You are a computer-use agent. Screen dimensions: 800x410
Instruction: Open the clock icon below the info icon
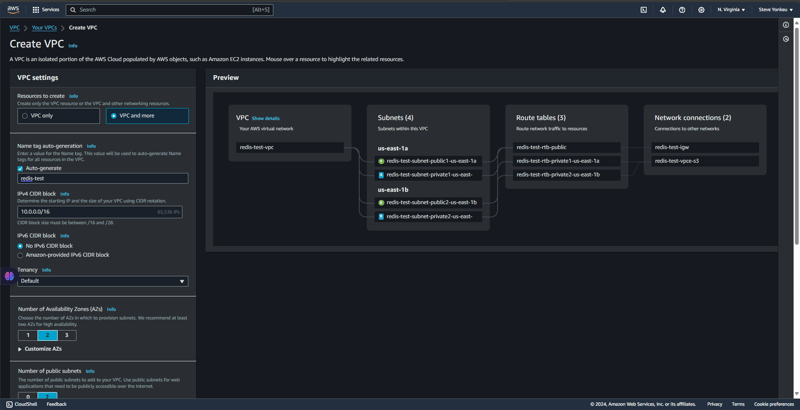pos(786,39)
